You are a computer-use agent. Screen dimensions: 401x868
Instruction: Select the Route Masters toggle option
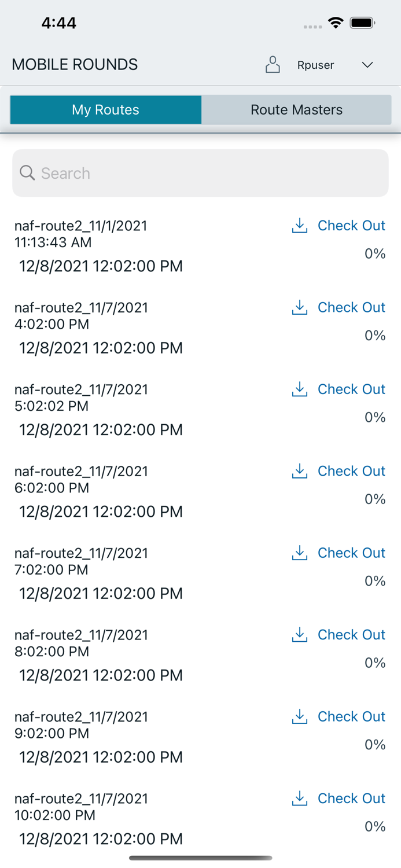click(296, 109)
